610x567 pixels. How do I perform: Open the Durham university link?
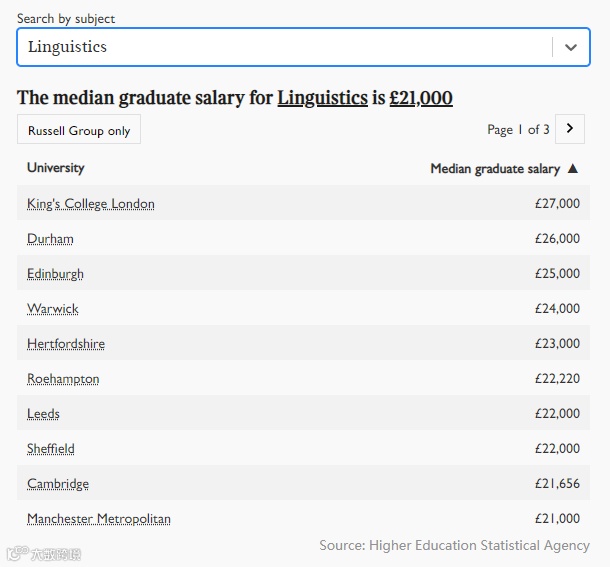click(50, 239)
